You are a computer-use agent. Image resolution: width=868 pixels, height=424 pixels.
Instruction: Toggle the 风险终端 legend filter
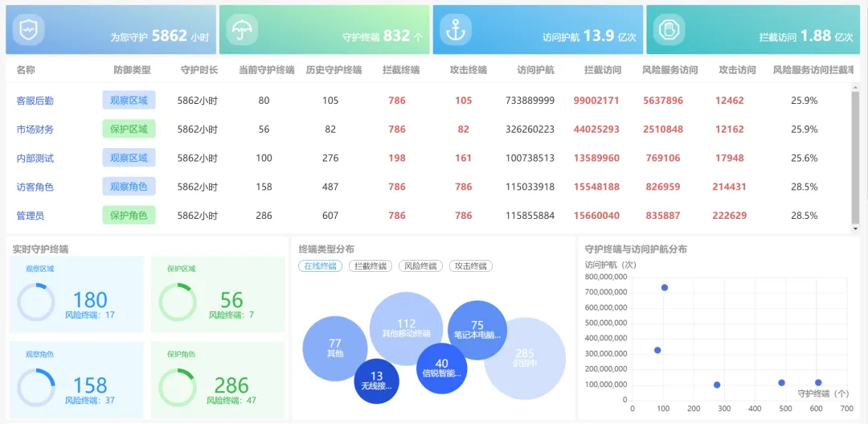coord(420,266)
